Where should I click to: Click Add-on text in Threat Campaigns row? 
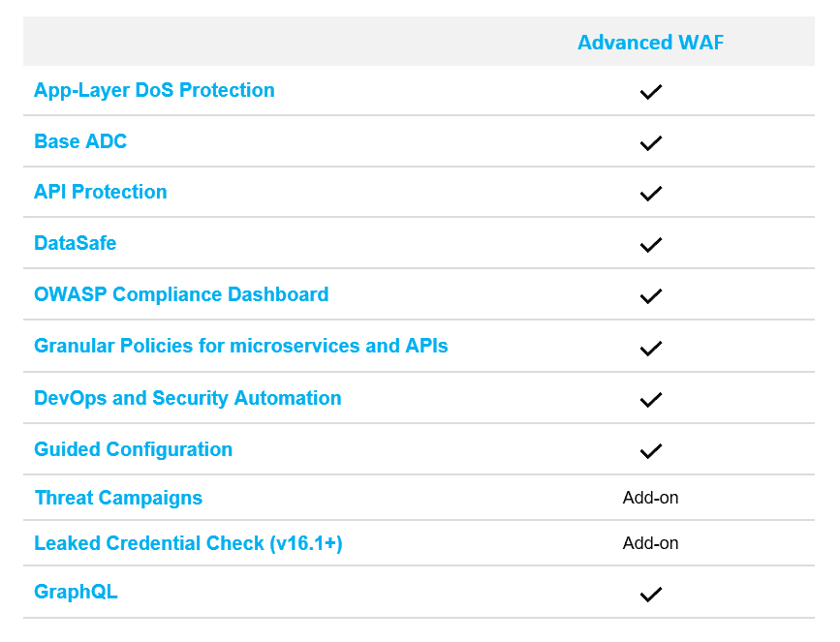tap(650, 499)
